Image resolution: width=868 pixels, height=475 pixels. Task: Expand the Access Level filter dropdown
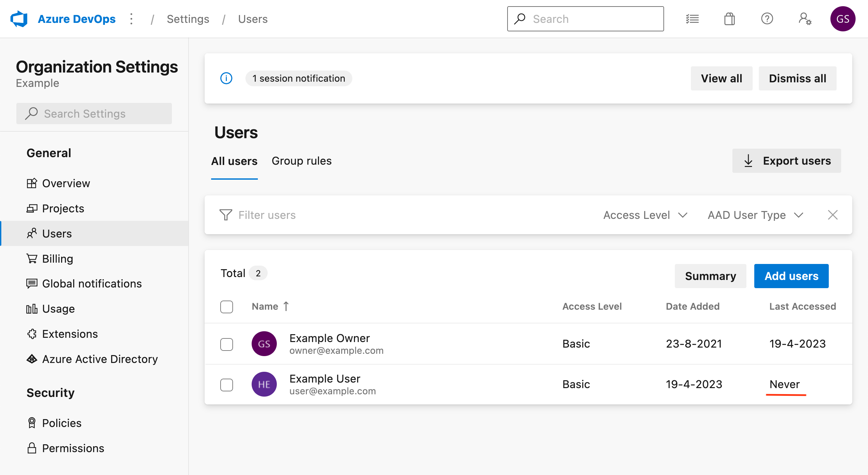coord(645,215)
